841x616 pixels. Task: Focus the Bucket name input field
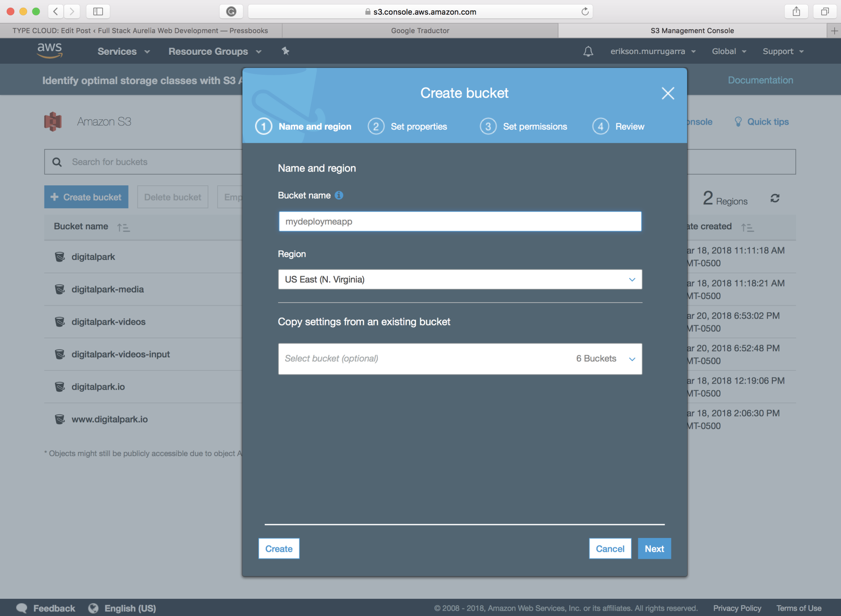(460, 222)
